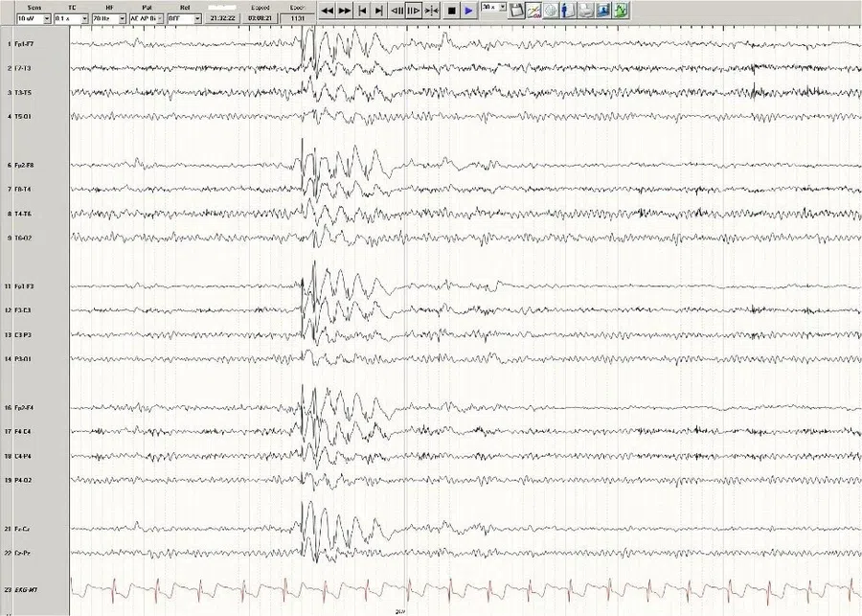This screenshot has width=862, height=616.
Task: Open the HF high filter dropdown
Action: pyautogui.click(x=109, y=19)
